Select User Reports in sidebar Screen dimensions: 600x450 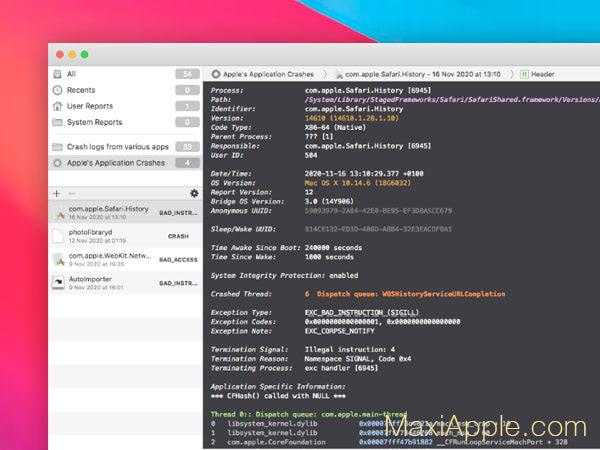pos(125,106)
